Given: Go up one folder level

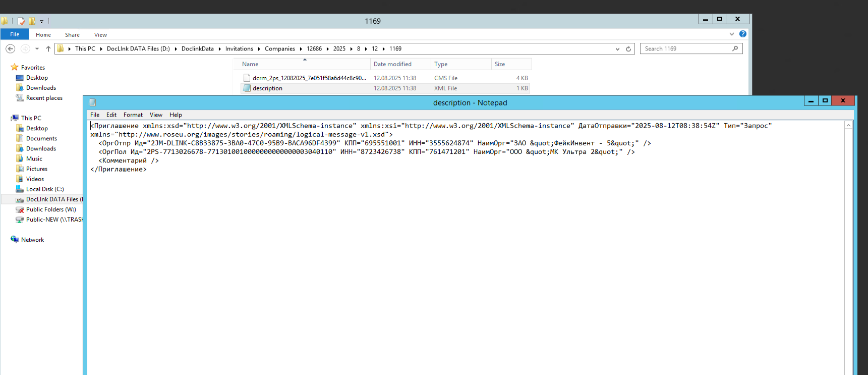Looking at the screenshot, I should coord(48,49).
